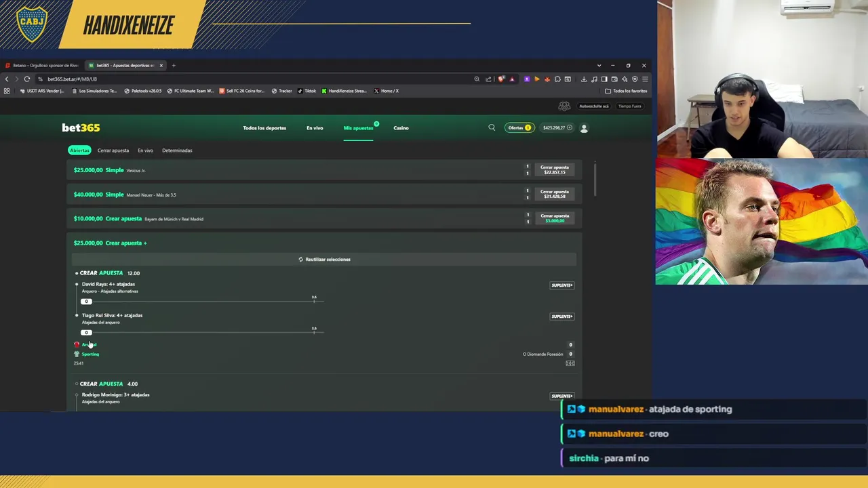Click 'Rodrigo Morinigo: 3+ atajadas' selection
868x488 pixels.
(115, 394)
